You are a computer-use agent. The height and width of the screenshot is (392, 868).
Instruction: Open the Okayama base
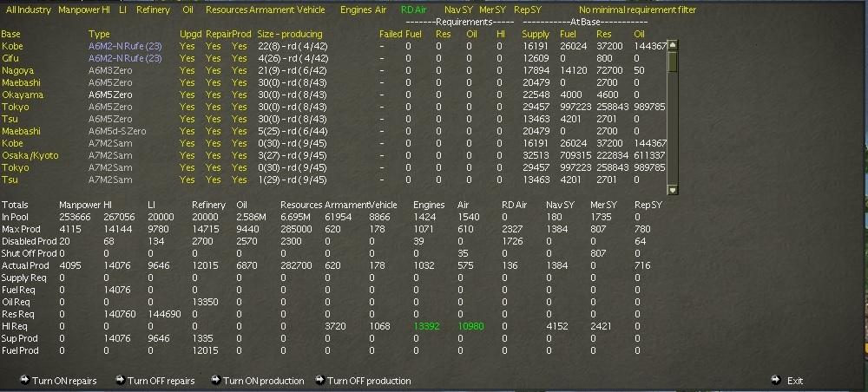pos(23,95)
